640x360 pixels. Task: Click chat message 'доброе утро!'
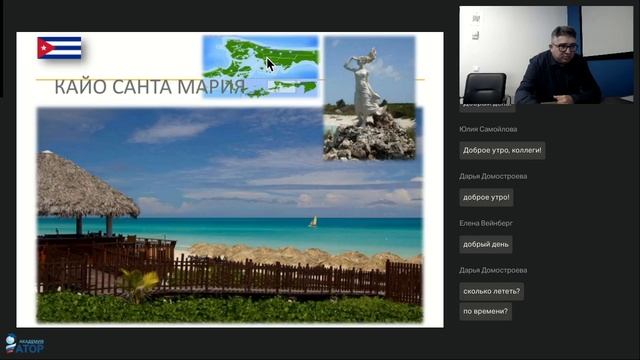[486, 197]
